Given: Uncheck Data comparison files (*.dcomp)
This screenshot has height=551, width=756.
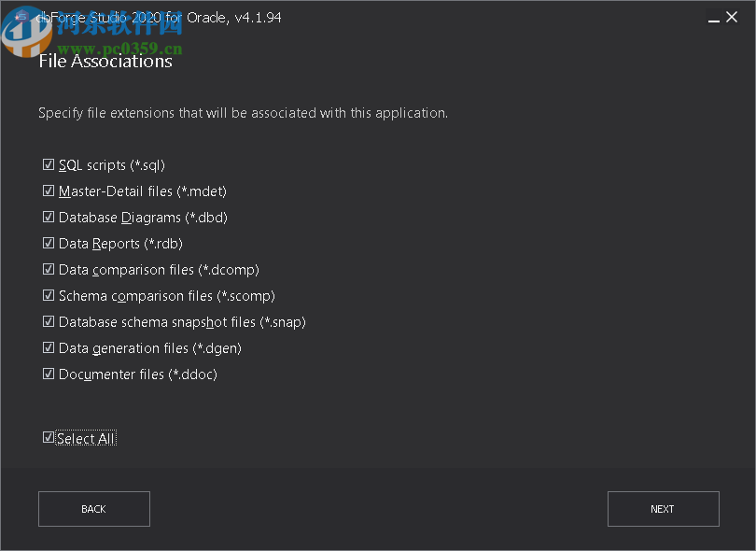Looking at the screenshot, I should click(x=49, y=269).
